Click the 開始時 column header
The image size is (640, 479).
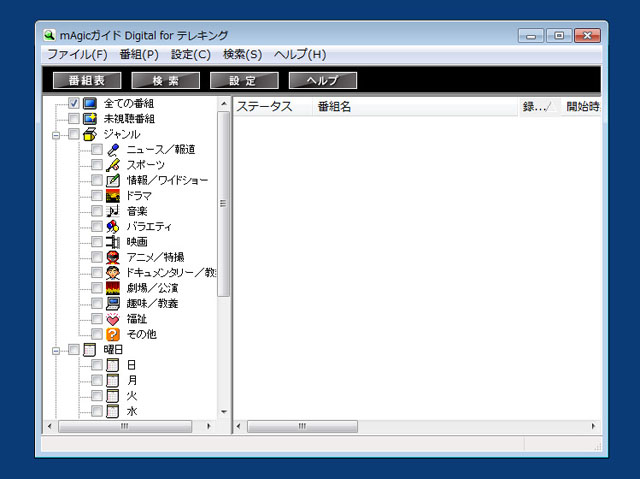[x=581, y=107]
